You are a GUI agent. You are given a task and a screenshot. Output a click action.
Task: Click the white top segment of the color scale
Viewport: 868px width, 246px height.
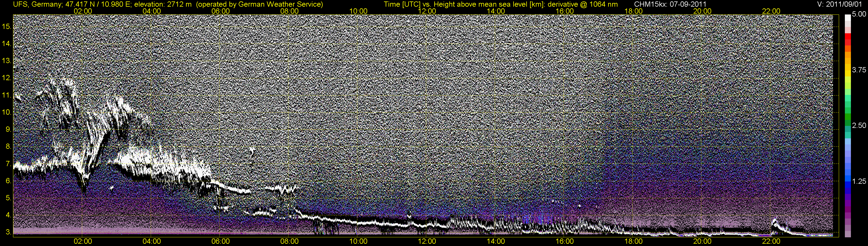847,18
